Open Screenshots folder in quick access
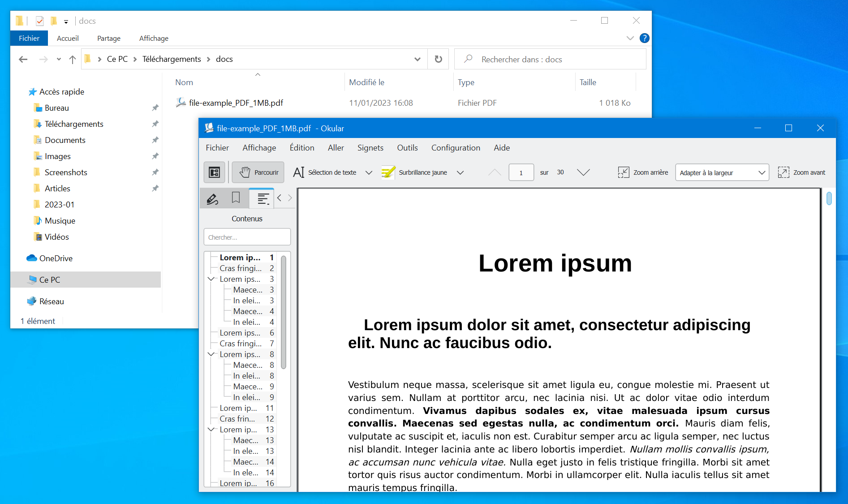The height and width of the screenshot is (504, 848). [66, 172]
